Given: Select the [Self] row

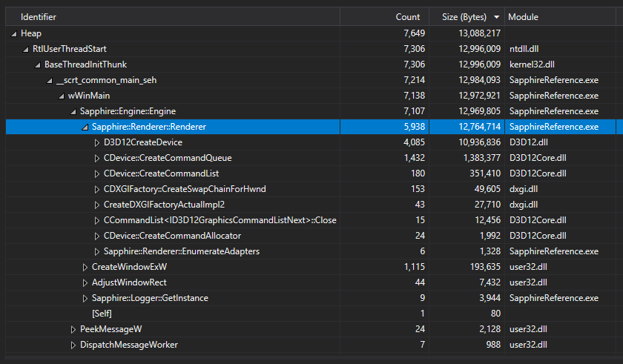Looking at the screenshot, I should coord(102,314).
